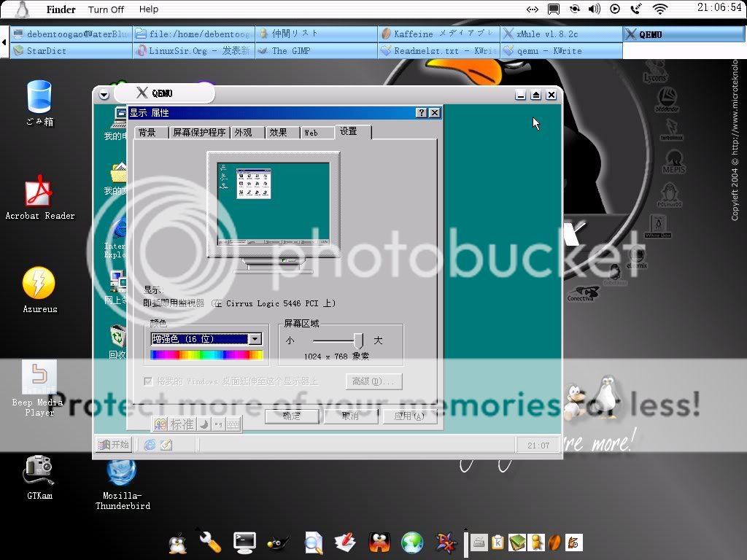The height and width of the screenshot is (560, 747).
Task: Open Acrobat Reader desktop icon
Action: coord(39,197)
